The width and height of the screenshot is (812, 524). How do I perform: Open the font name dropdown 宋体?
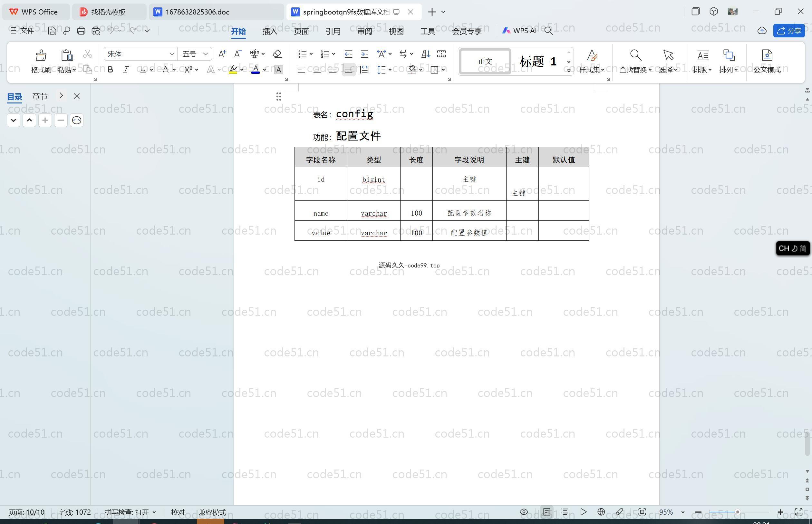pos(172,54)
